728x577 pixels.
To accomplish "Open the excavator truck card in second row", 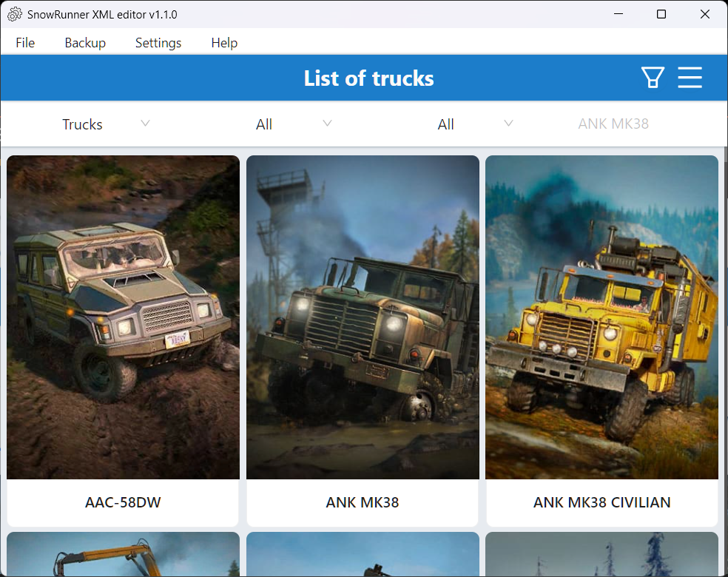I will [123, 554].
